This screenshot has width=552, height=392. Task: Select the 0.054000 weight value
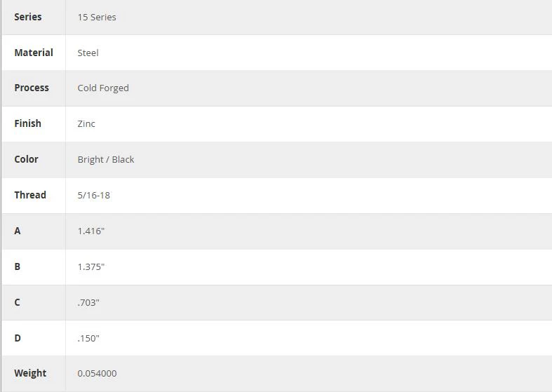point(97,373)
